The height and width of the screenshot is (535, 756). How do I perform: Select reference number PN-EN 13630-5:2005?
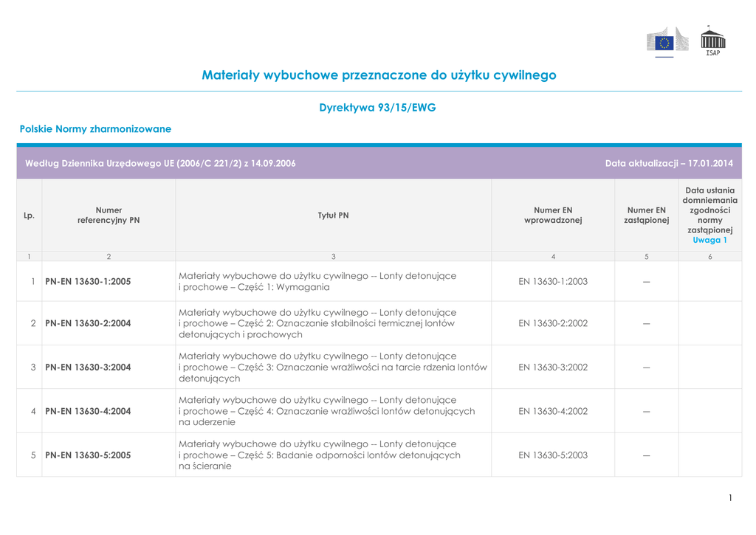[88, 455]
